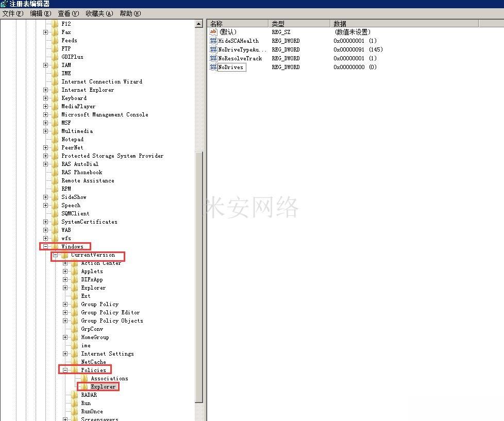The image size is (504, 421).
Task: Open the 收藏夹(A) menu
Action: [99, 13]
